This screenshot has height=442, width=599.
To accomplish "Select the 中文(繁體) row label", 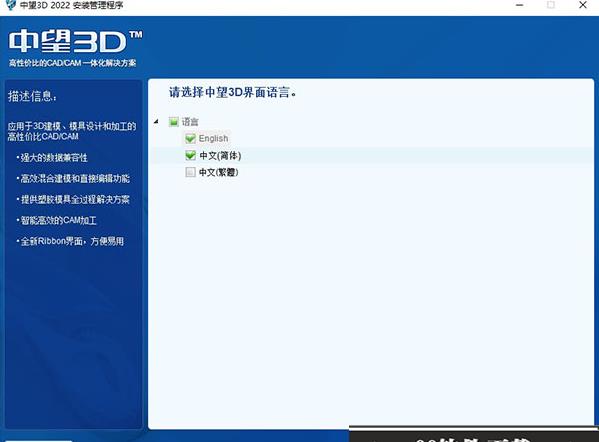I will [219, 172].
